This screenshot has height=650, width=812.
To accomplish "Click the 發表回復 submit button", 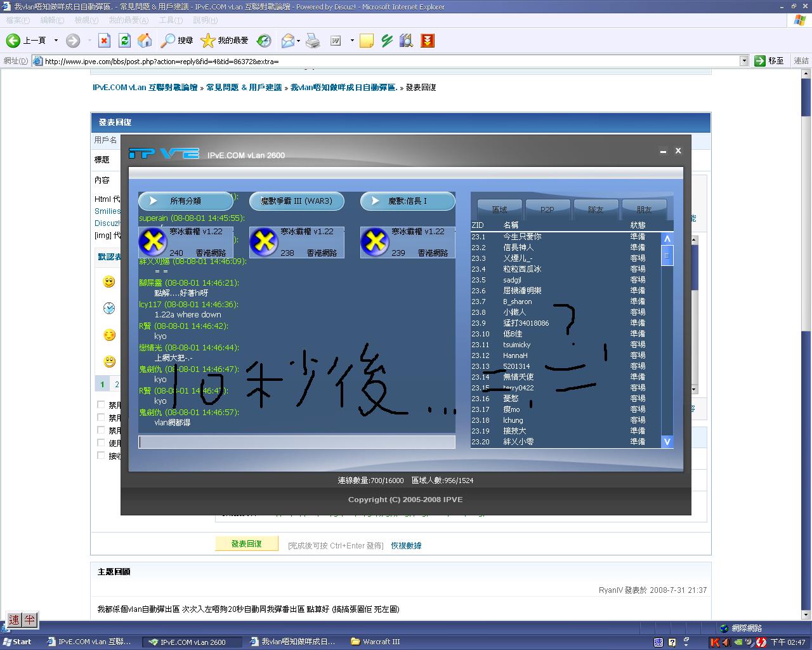I will coord(247,544).
